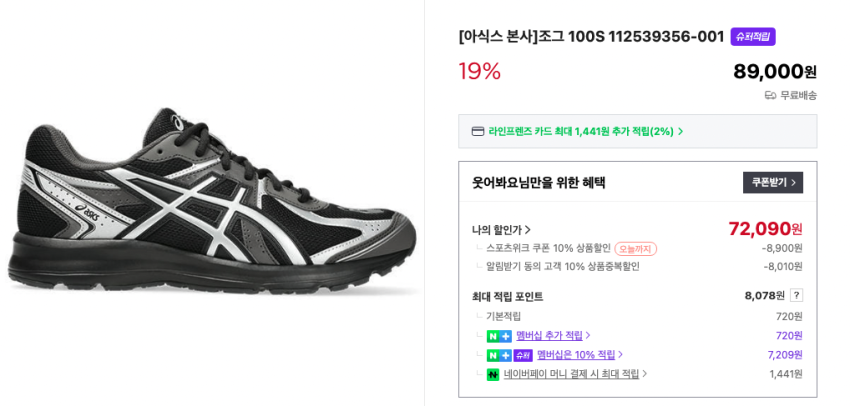Click the discounted price 72,090원
The width and height of the screenshot is (850, 406).
click(765, 229)
